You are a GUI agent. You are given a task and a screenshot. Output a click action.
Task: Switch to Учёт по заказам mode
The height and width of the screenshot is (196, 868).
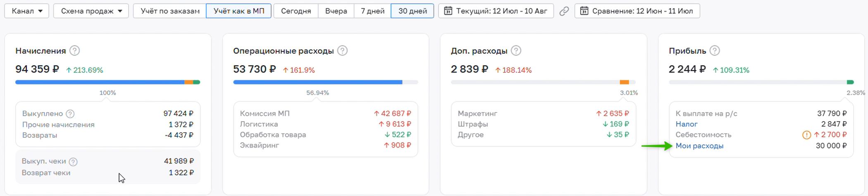coord(170,11)
